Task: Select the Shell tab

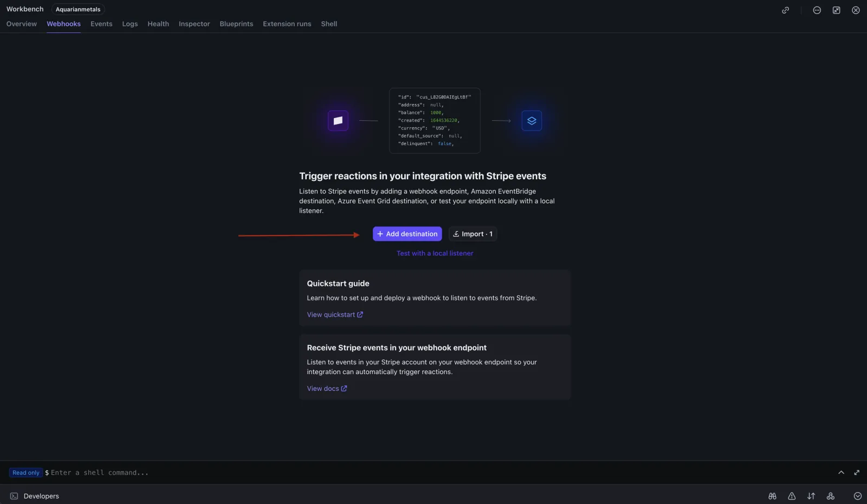Action: click(x=329, y=24)
